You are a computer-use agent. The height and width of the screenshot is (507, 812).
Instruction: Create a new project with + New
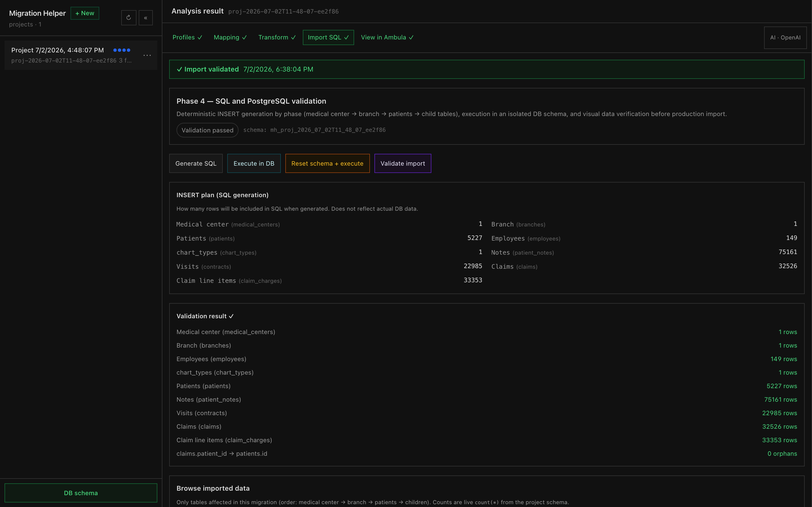(85, 13)
